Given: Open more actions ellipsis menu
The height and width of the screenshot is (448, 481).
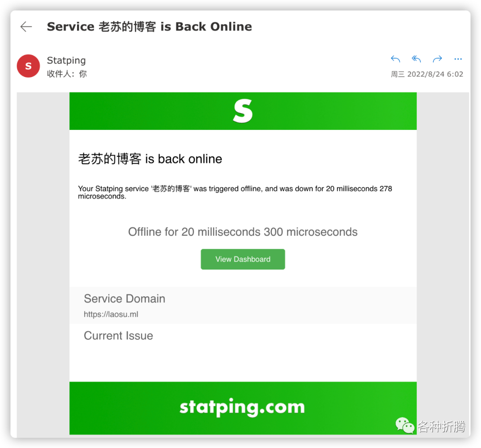Looking at the screenshot, I should 458,59.
